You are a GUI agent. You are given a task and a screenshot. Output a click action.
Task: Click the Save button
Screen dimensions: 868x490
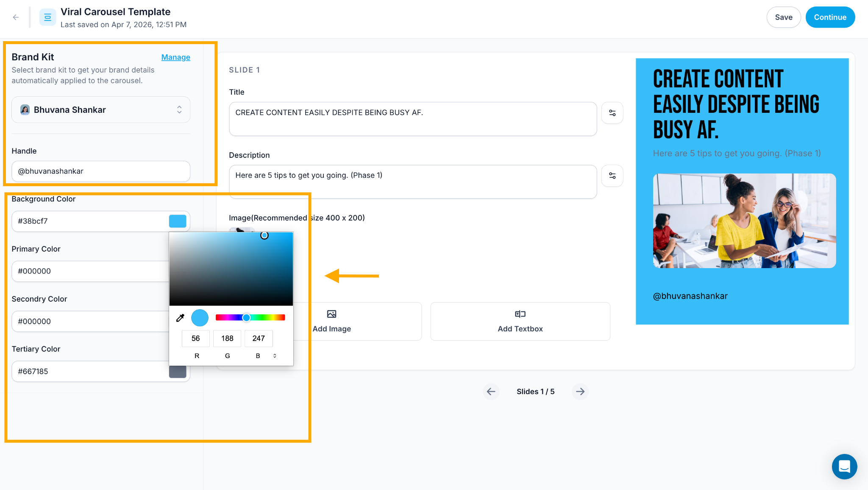(x=783, y=17)
